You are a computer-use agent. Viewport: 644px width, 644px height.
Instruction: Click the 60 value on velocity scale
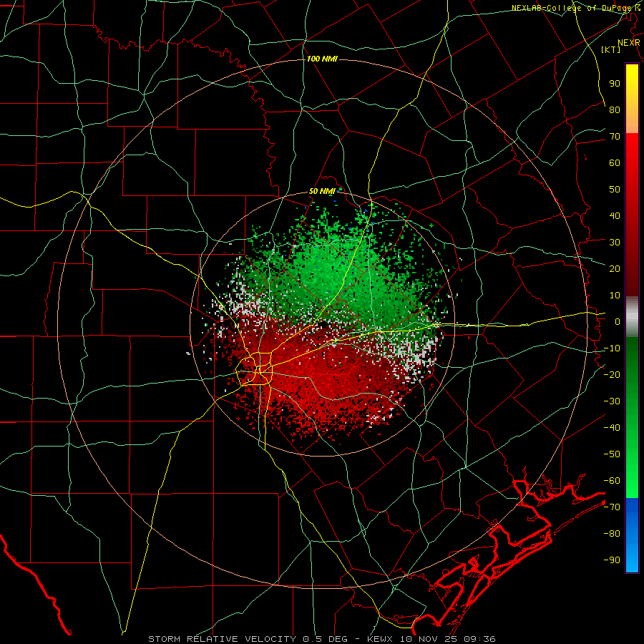[x=615, y=162]
